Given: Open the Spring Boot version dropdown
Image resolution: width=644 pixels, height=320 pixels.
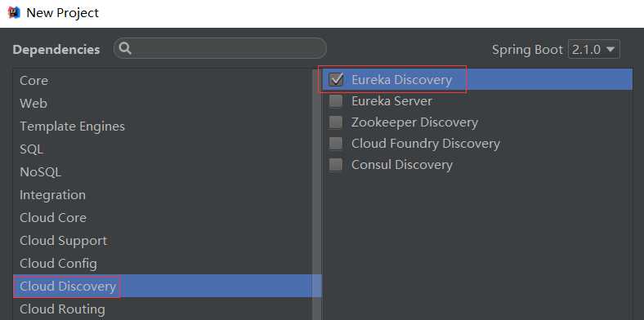Looking at the screenshot, I should (593, 49).
